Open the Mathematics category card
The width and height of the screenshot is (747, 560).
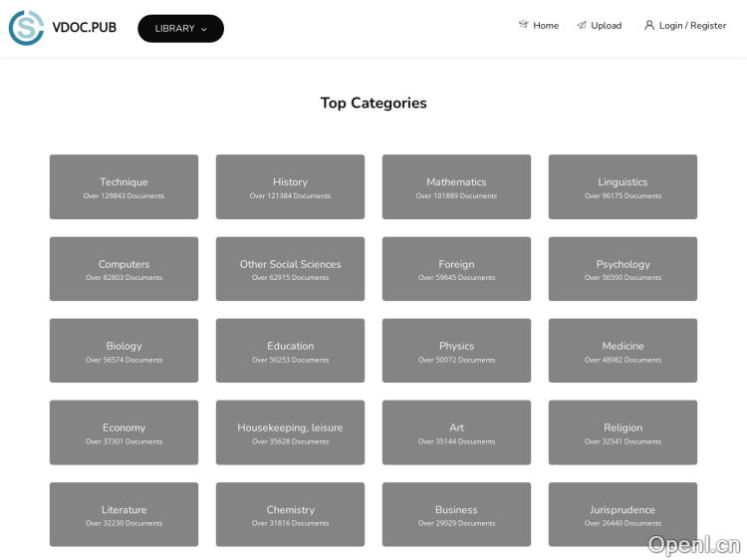click(456, 187)
